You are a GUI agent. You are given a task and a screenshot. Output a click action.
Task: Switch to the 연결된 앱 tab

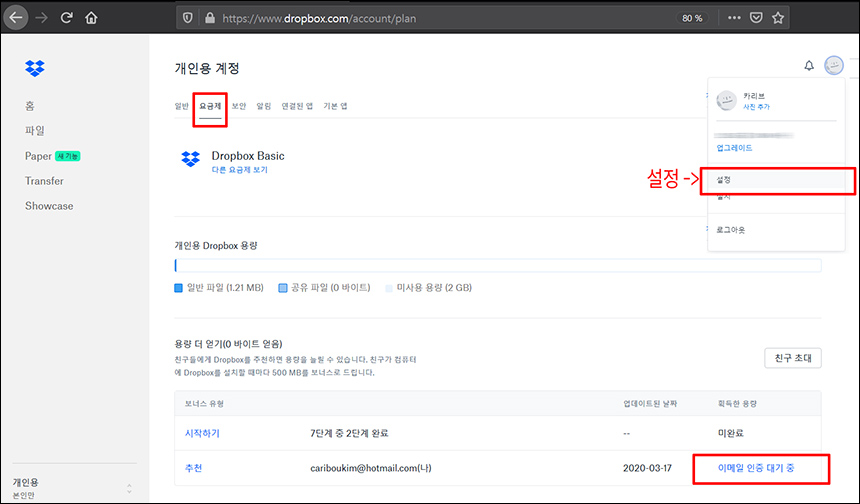click(297, 106)
